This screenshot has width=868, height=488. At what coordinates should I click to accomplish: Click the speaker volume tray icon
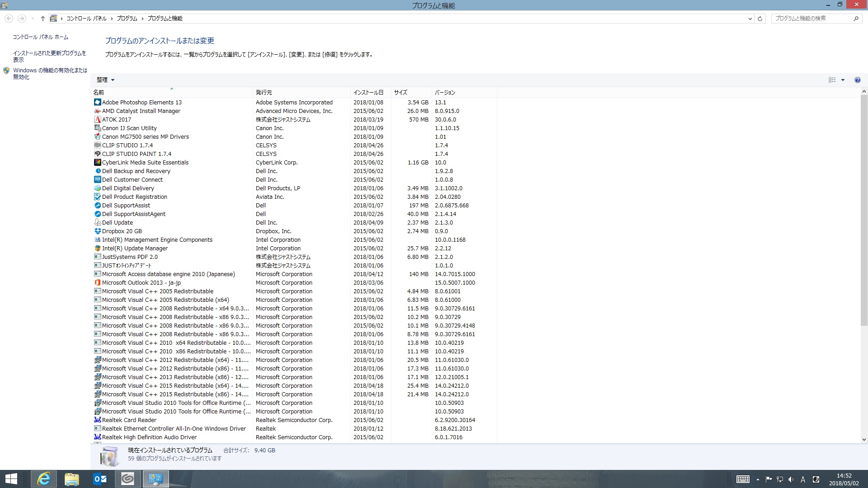pos(791,479)
